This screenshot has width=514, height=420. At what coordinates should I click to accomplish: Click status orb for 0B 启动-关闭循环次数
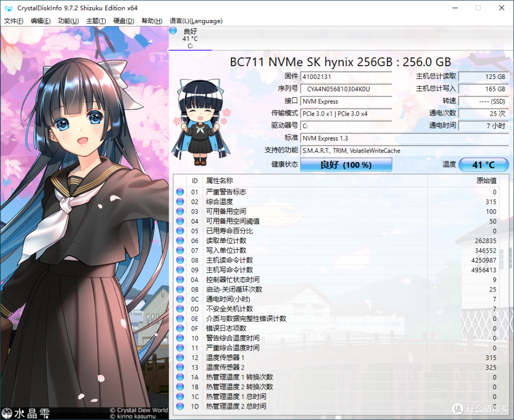pos(180,289)
